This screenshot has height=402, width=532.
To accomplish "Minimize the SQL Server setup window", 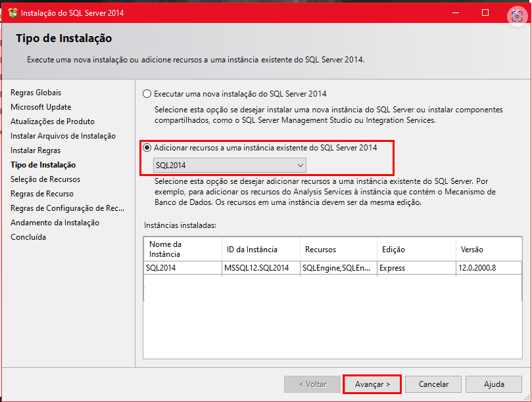I will click(455, 12).
